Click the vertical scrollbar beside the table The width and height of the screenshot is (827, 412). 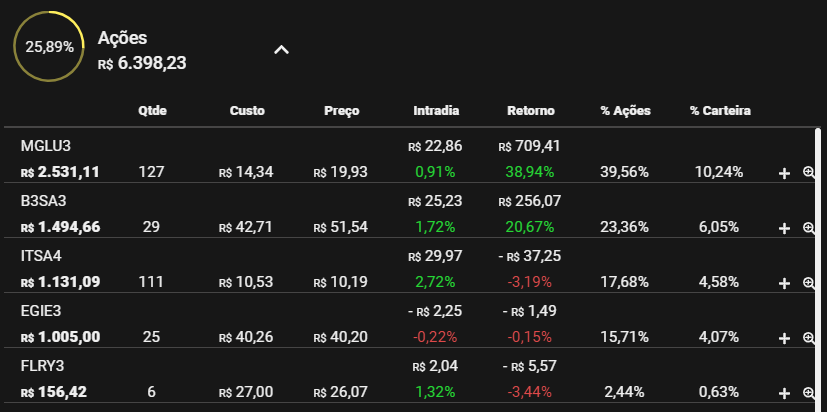[818, 269]
